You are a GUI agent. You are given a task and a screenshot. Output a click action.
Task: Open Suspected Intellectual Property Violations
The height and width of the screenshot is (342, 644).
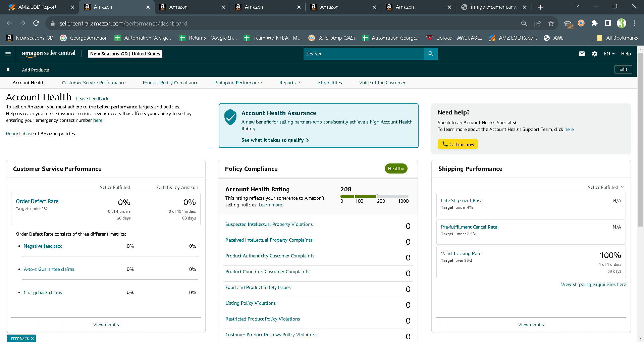[x=269, y=224]
